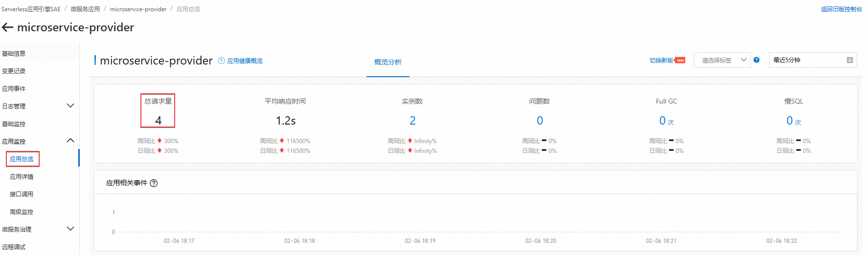Expand the 日志管理 sidebar menu
Image resolution: width=868 pixels, height=255 pixels.
click(70, 106)
